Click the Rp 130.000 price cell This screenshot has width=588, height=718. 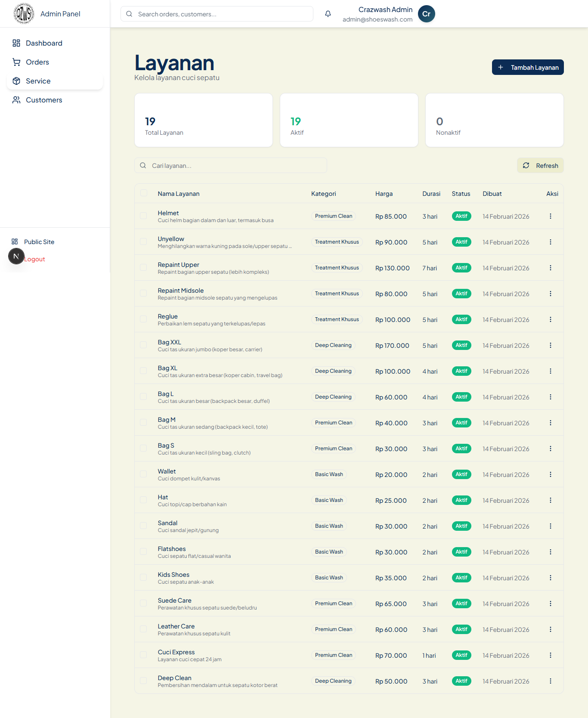click(393, 268)
